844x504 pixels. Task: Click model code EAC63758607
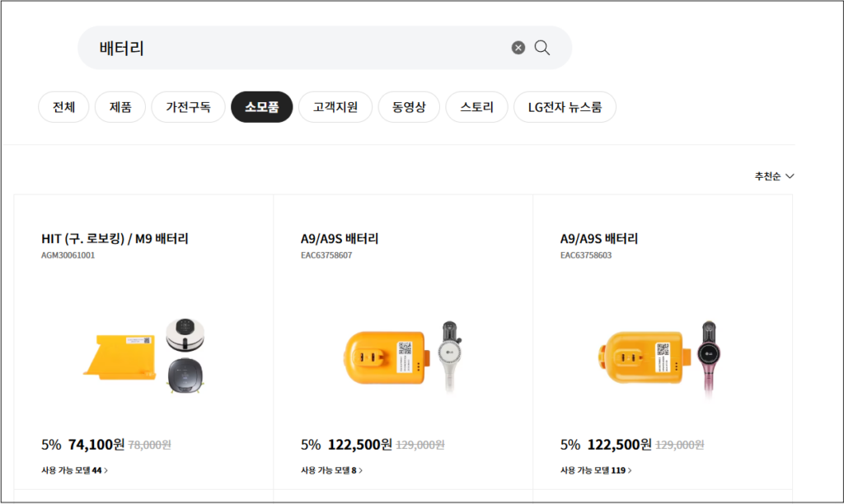pos(326,255)
